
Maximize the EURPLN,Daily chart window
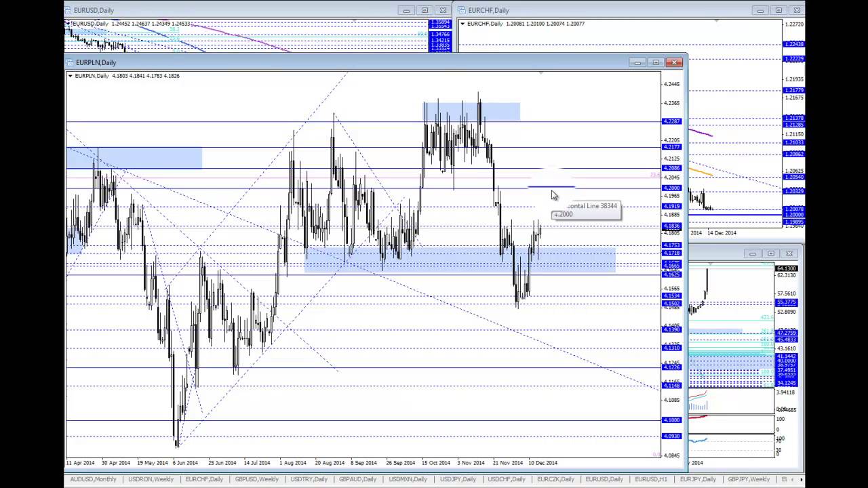[655, 62]
